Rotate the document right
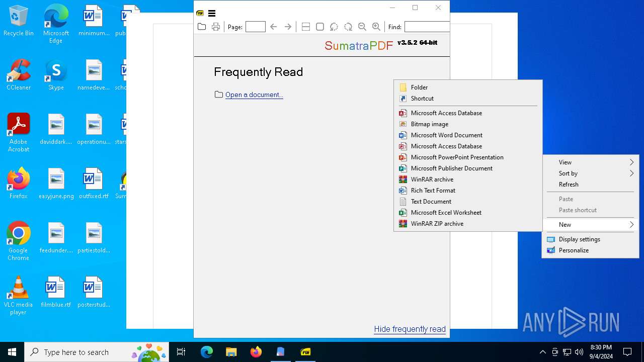 (x=348, y=27)
